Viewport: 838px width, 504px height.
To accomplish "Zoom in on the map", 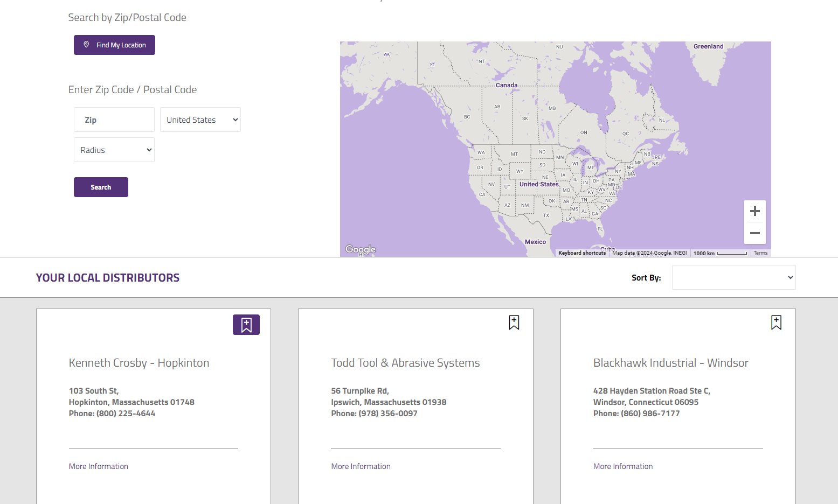I will pyautogui.click(x=754, y=211).
